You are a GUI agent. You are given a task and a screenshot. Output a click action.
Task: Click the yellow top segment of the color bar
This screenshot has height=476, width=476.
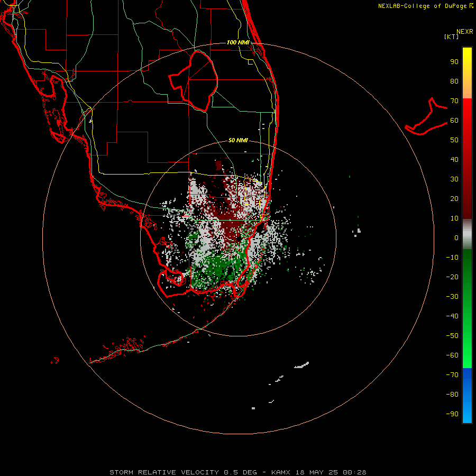click(x=467, y=73)
